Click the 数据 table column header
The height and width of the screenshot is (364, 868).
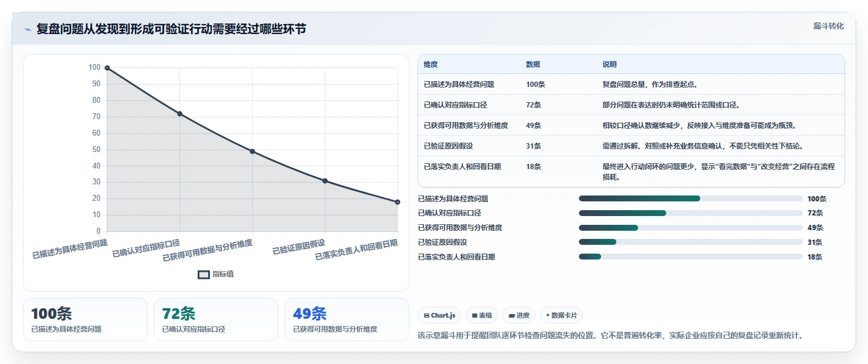[533, 64]
